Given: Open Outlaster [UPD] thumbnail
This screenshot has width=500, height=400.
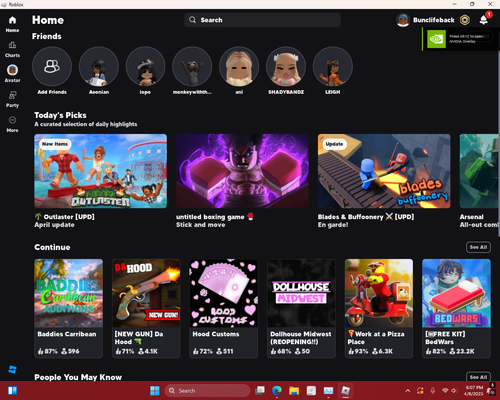Looking at the screenshot, I should click(x=101, y=171).
